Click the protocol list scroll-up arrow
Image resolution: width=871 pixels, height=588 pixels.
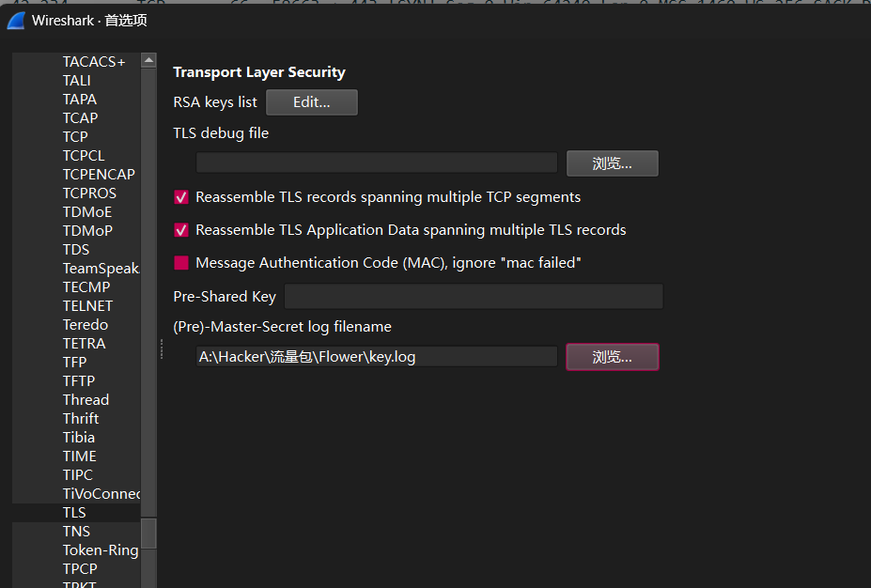[x=148, y=60]
